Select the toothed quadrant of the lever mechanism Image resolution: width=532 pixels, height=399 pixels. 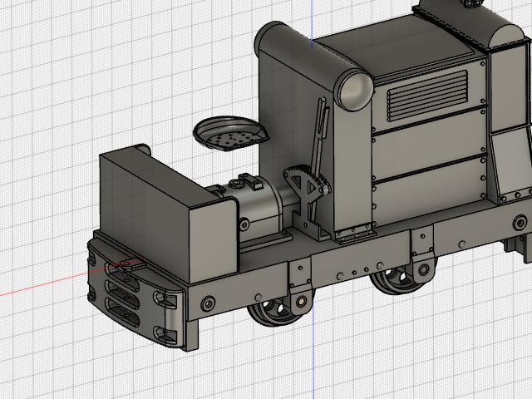305,181
